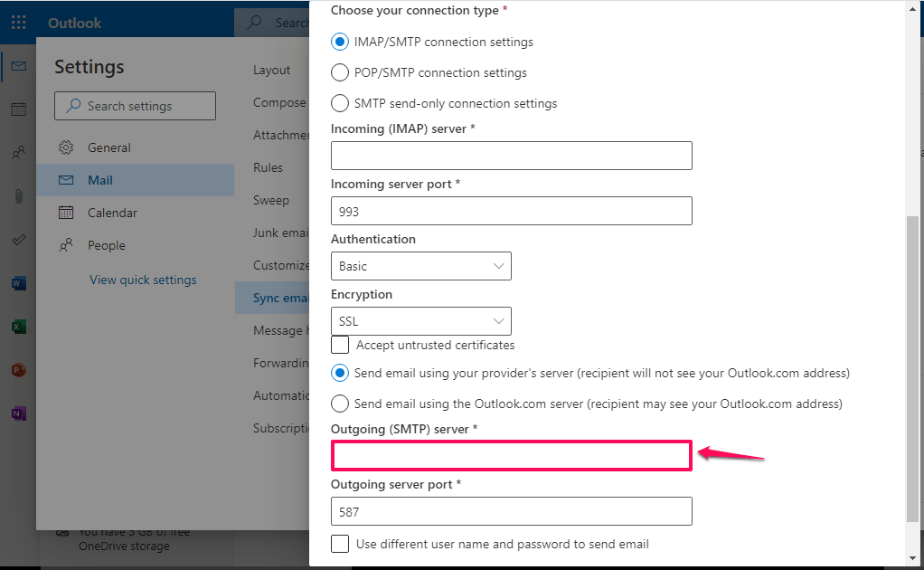Open the Mail icon in the left rail
The width and height of the screenshot is (924, 570).
18,65
